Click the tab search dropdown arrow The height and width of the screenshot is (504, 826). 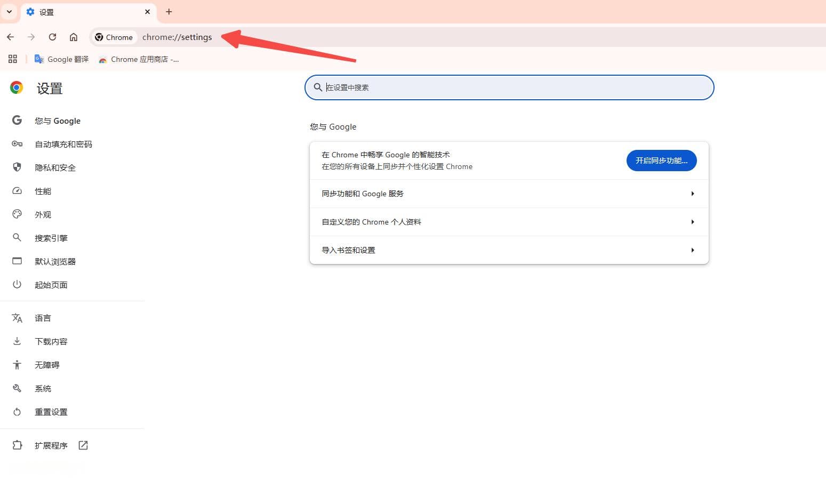[9, 12]
